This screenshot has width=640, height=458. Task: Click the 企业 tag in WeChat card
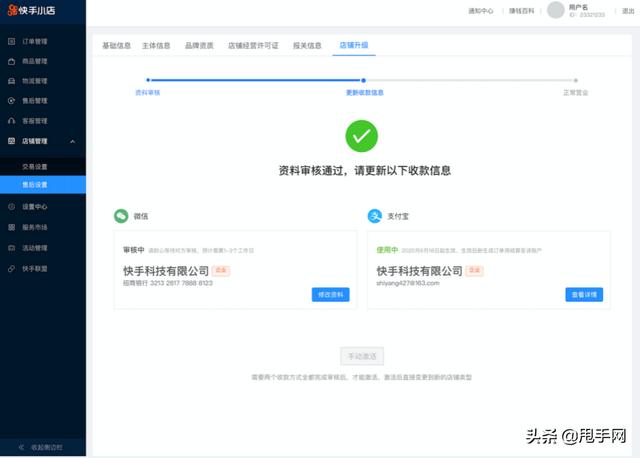[x=221, y=270]
